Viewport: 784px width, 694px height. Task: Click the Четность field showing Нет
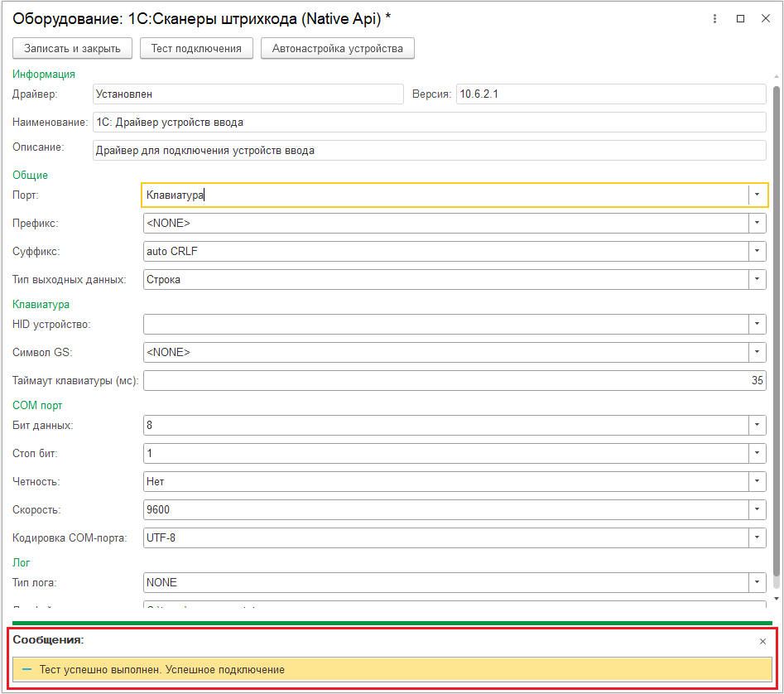click(446, 481)
